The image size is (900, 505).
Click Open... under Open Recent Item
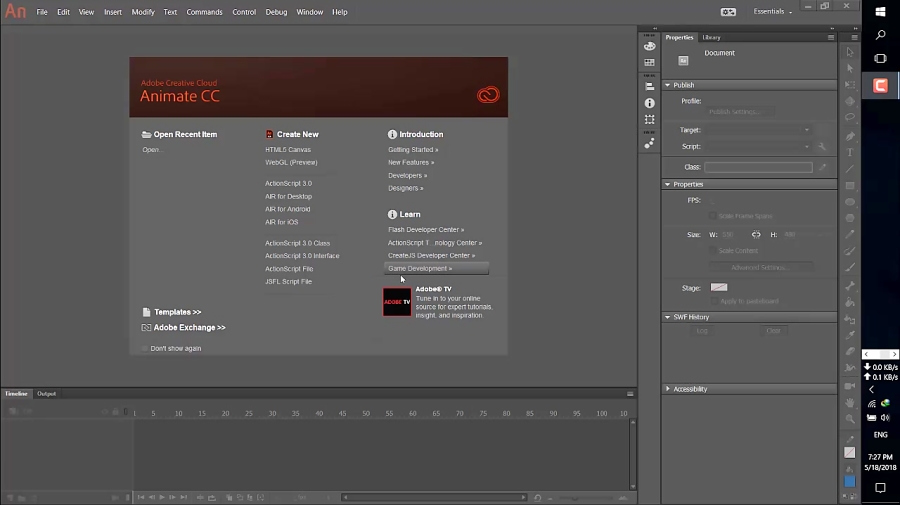click(x=152, y=150)
